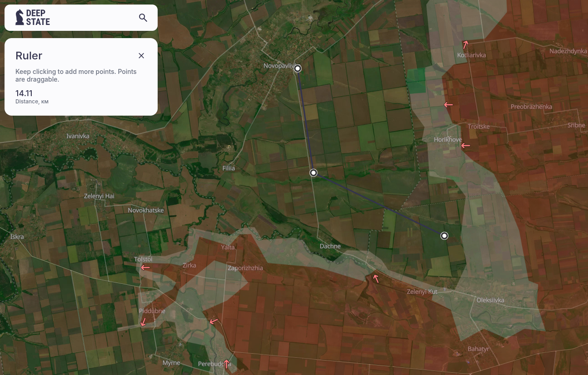Click the Zirka map label
The width and height of the screenshot is (588, 375).
pos(189,265)
